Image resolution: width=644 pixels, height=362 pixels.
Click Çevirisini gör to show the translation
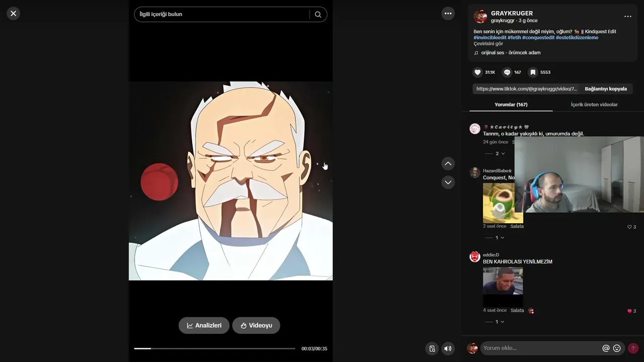point(488,44)
